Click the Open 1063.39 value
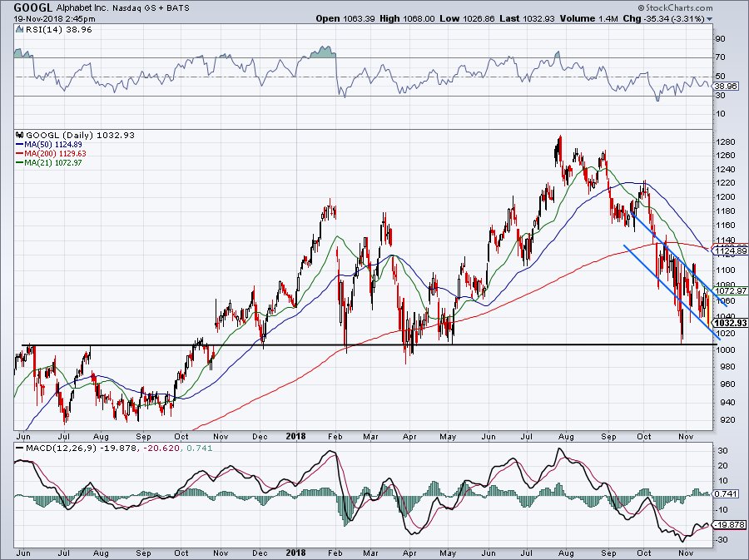 [345, 18]
